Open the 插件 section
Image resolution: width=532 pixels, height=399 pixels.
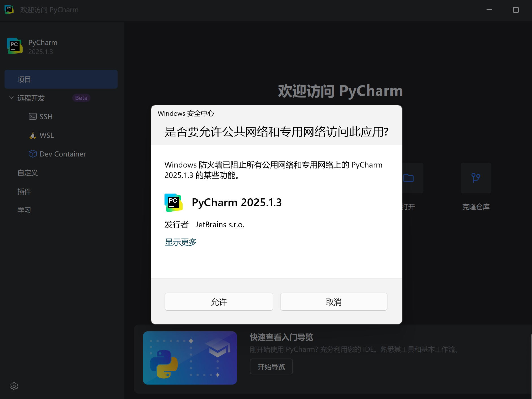[x=24, y=191]
